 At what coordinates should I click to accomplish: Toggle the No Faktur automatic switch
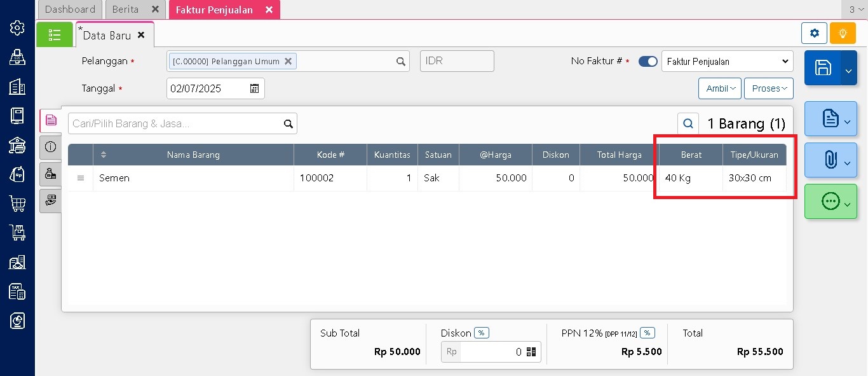(x=648, y=62)
